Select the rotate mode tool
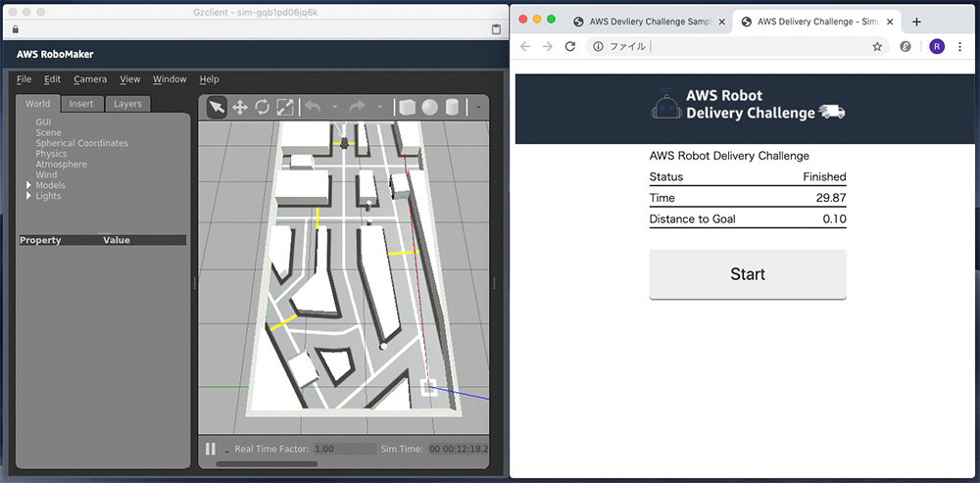Viewport: 980px width, 483px height. tap(262, 108)
